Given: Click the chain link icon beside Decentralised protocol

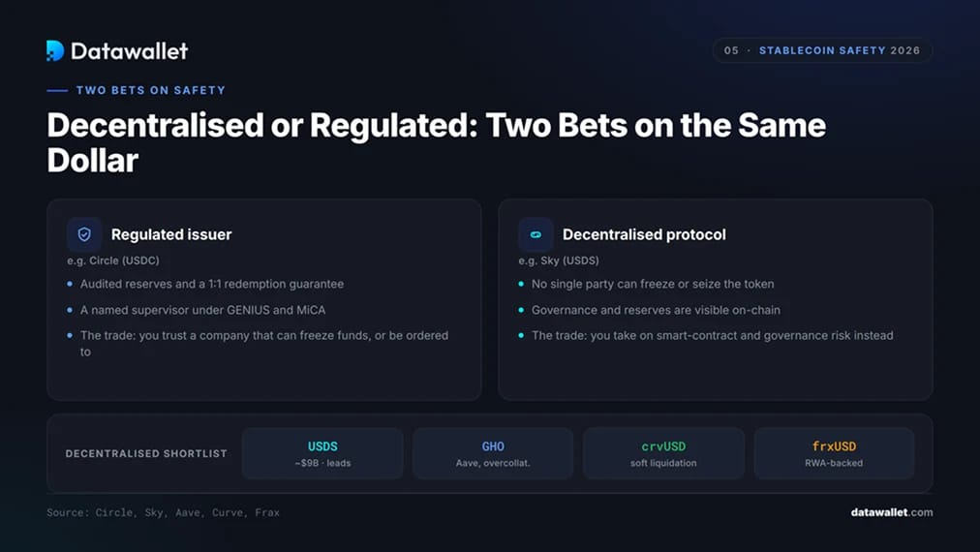Looking at the screenshot, I should tap(536, 234).
